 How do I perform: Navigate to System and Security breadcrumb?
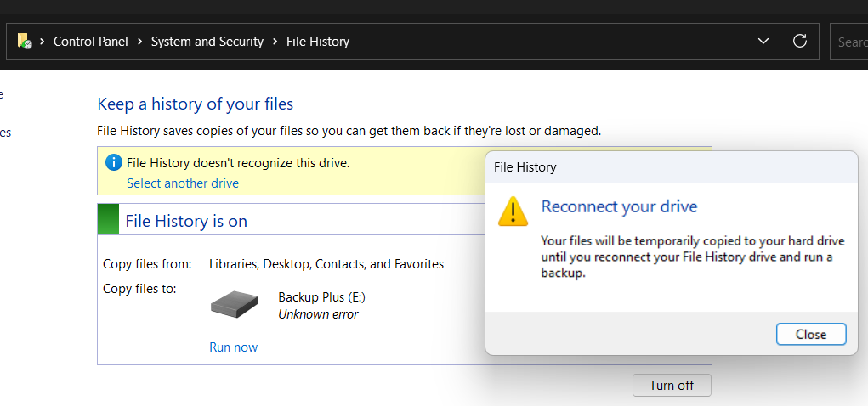coord(207,41)
